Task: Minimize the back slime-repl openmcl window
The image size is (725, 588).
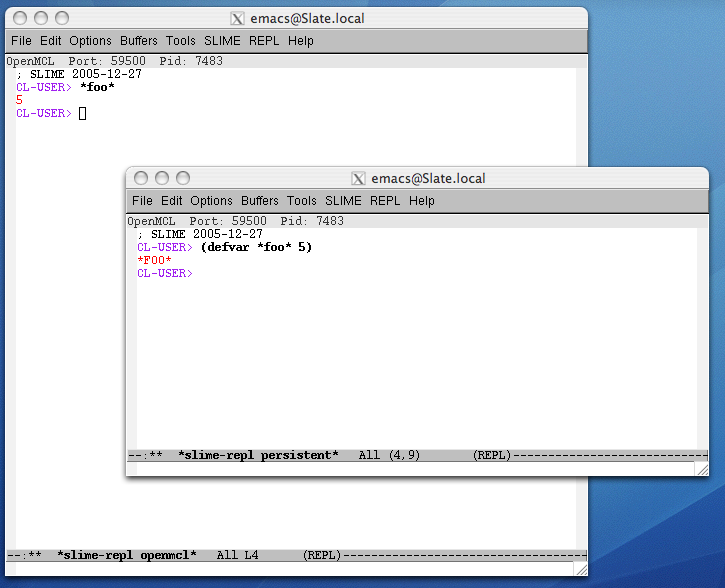Action: (40, 18)
